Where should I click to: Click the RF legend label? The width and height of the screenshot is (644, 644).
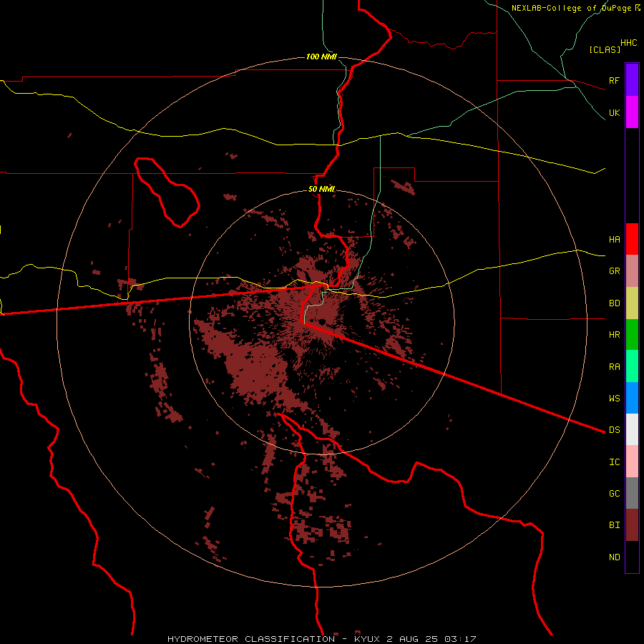pyautogui.click(x=614, y=80)
